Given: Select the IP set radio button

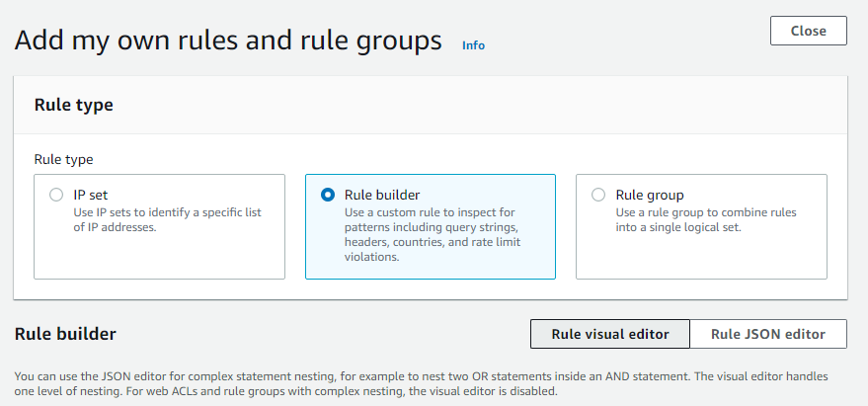Looking at the screenshot, I should 56,195.
